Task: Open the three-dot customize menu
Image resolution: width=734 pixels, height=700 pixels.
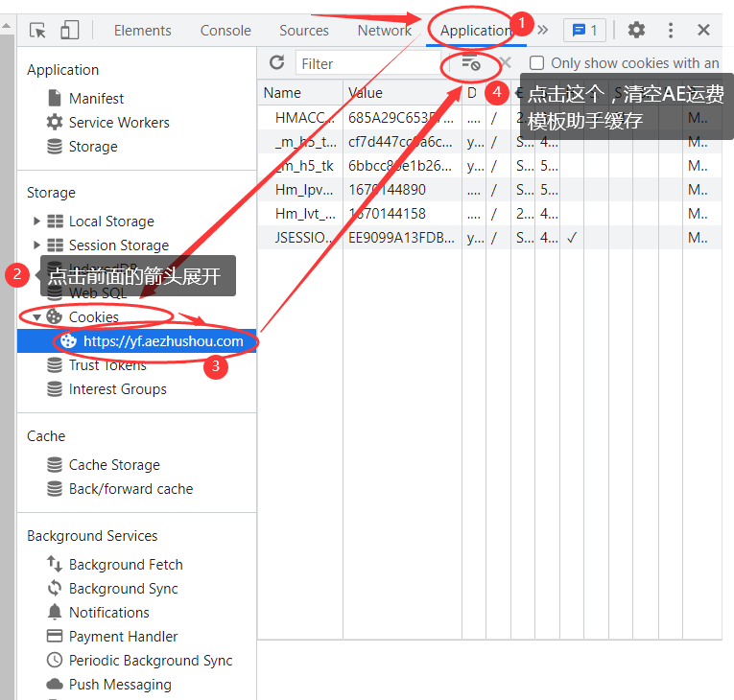Action: pos(671,31)
